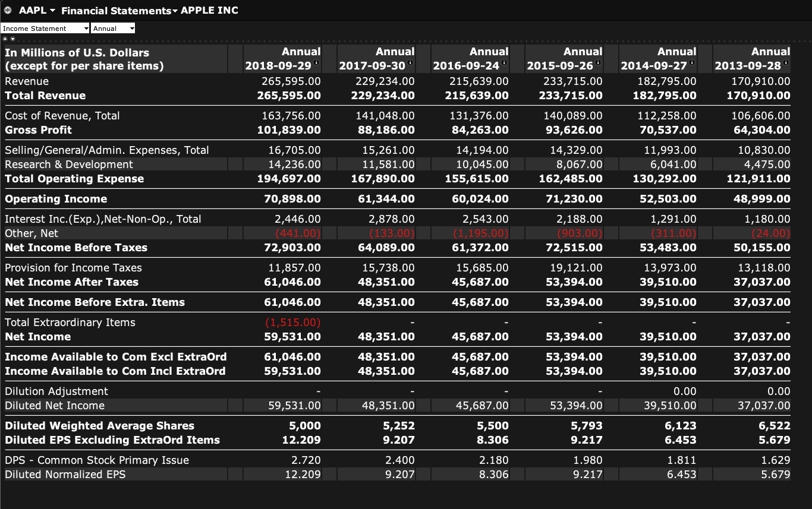Click the Gross Profit row label
812x509 pixels.
(38, 130)
